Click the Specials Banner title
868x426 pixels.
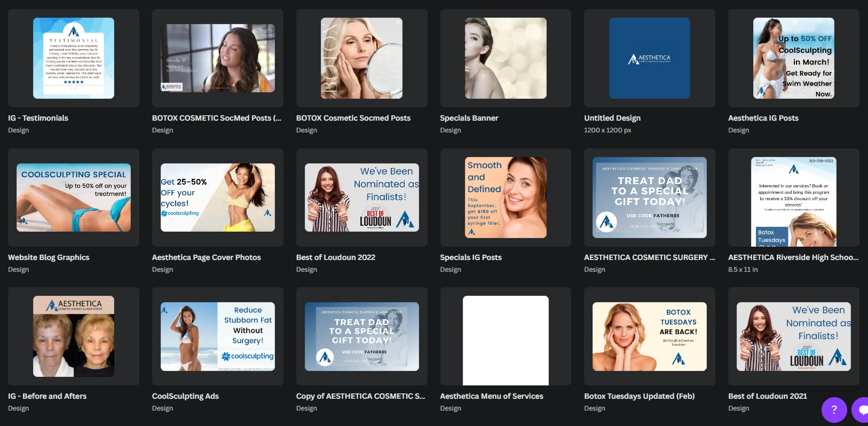(x=469, y=118)
